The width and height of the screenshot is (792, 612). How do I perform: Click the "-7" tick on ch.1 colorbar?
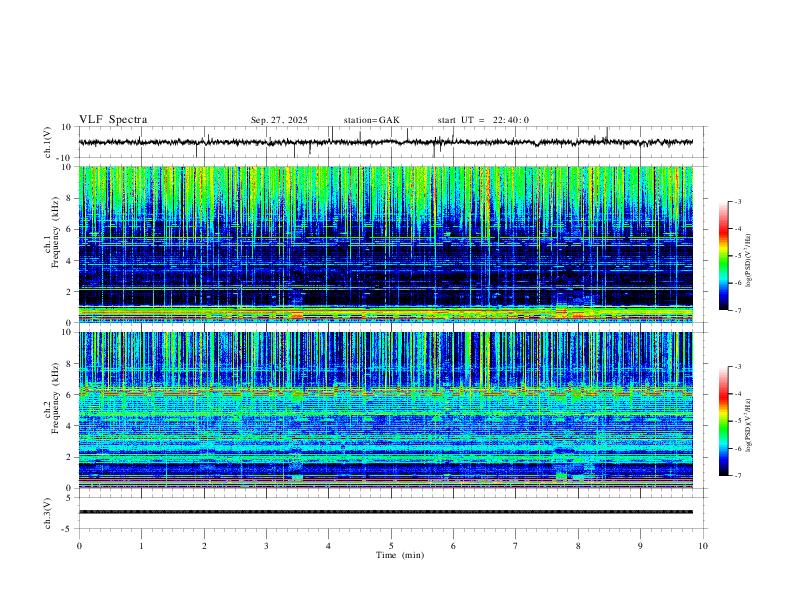pos(738,311)
